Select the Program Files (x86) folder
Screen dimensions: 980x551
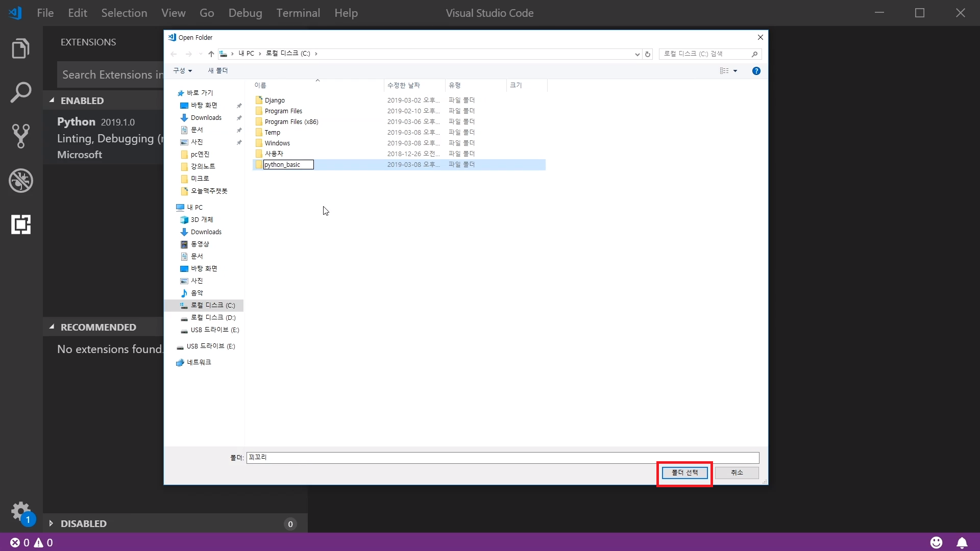click(x=291, y=121)
